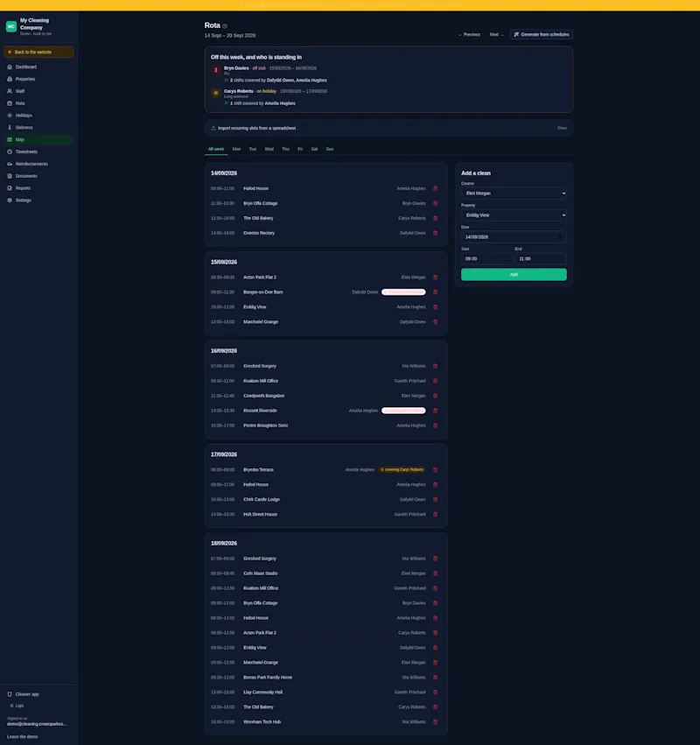The width and height of the screenshot is (700, 745).
Task: Delete the Rossett Riverside shift
Action: 435,411
